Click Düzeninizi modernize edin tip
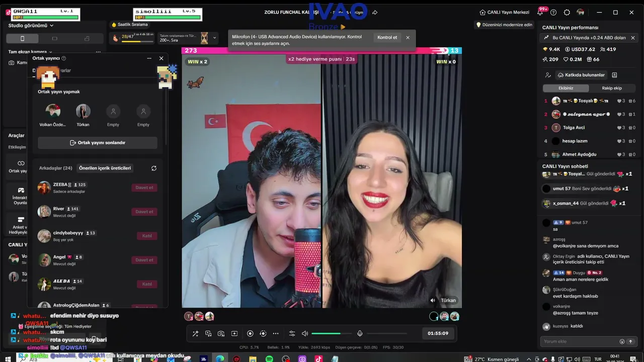This screenshot has height=362, width=644. pyautogui.click(x=504, y=25)
